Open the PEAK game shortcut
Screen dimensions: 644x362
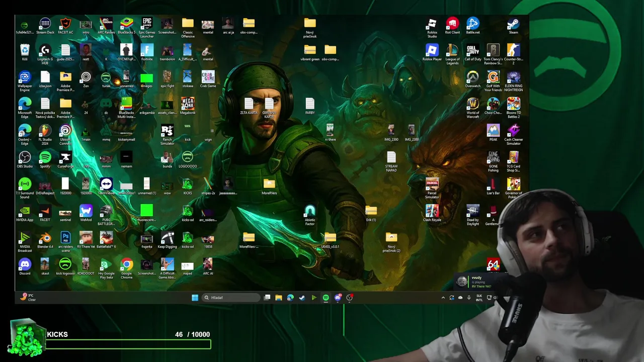tap(493, 133)
